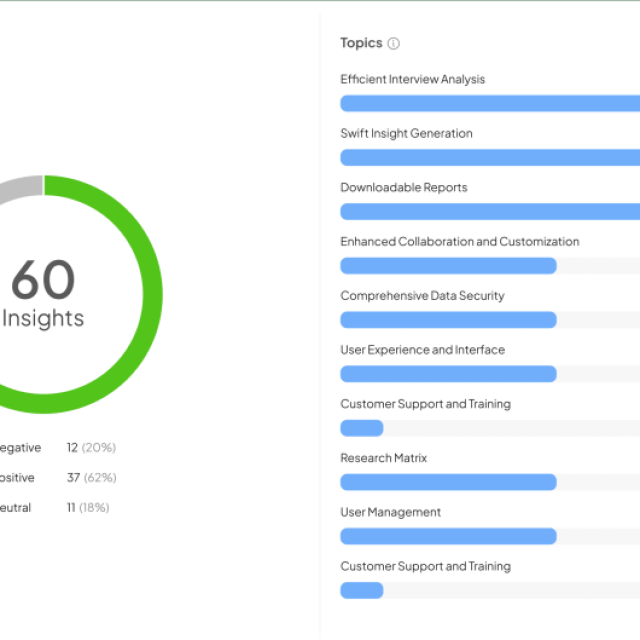Screen dimensions: 640x640
Task: Click the Negative legend row
Action: (x=58, y=448)
